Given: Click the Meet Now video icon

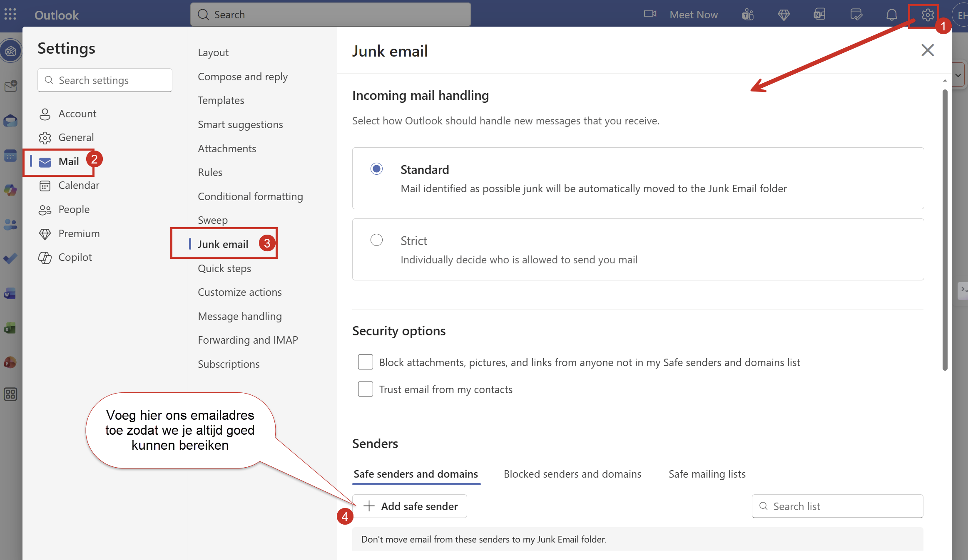Looking at the screenshot, I should (650, 14).
